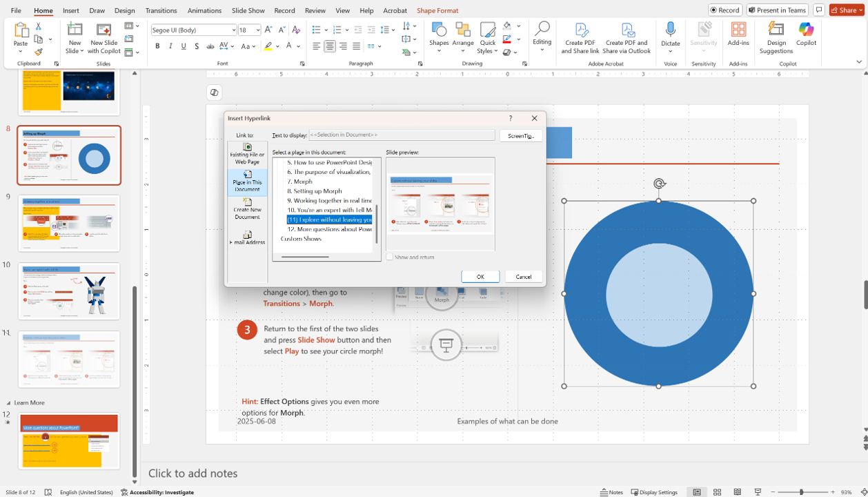Select Place in This Document option

coord(247,181)
